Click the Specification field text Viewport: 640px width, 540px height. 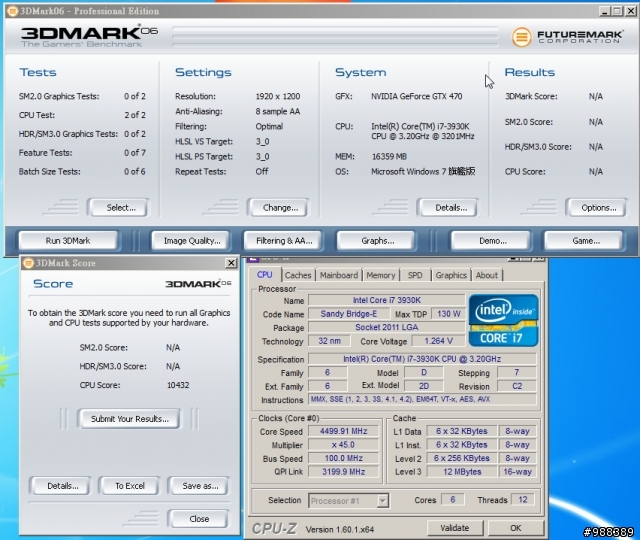coord(422,359)
